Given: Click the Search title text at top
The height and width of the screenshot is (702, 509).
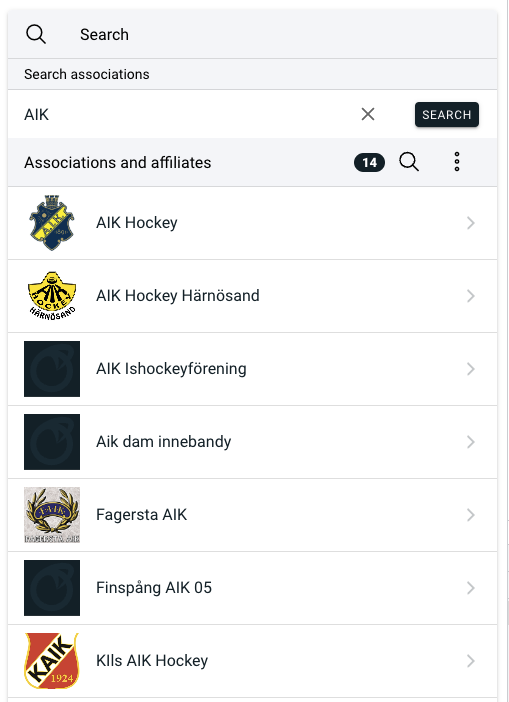Looking at the screenshot, I should [104, 34].
